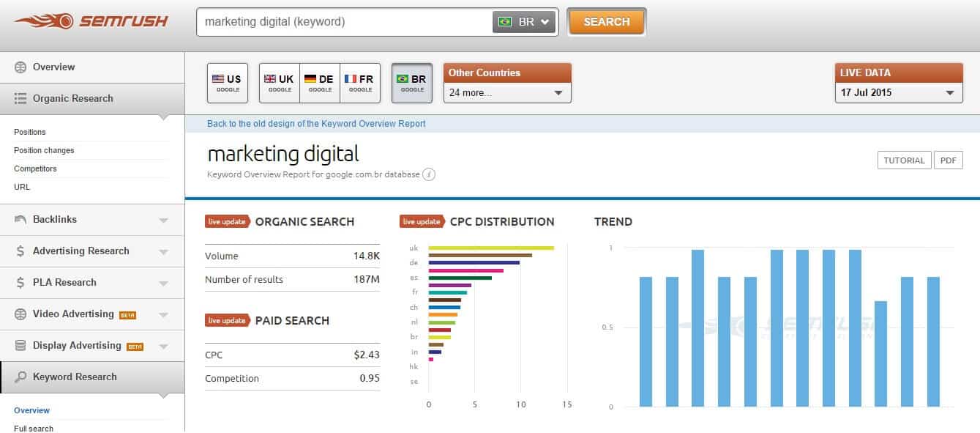
Task: Go to Positions under Organic Research
Action: (30, 132)
